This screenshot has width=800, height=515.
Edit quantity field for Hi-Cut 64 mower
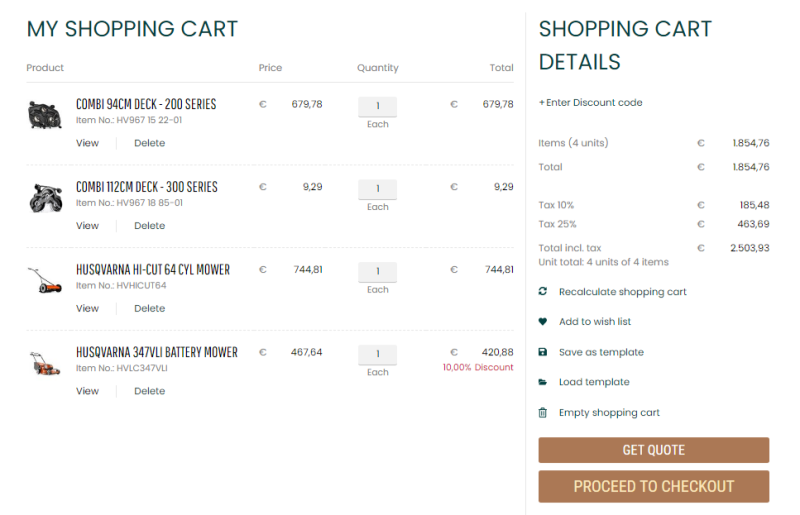pos(378,272)
